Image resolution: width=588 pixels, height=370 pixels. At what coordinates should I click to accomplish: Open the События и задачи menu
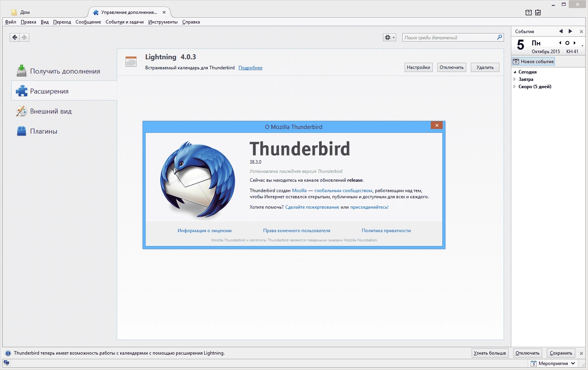click(124, 22)
